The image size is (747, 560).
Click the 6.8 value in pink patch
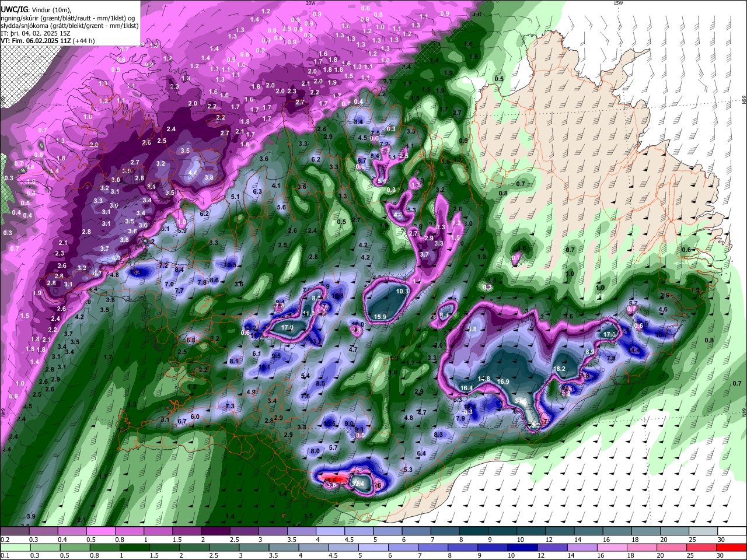click(x=191, y=339)
